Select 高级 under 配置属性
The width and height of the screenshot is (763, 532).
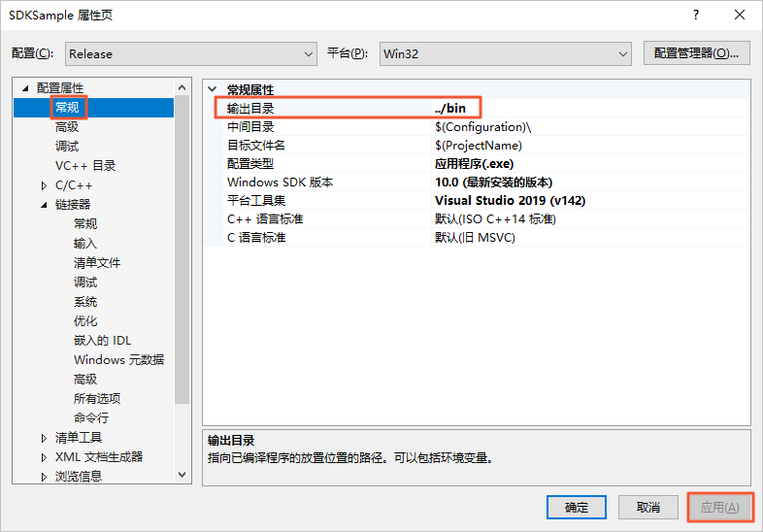(x=67, y=127)
